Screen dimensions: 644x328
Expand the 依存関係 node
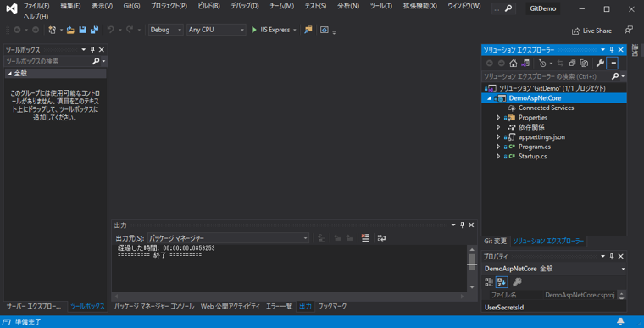498,127
